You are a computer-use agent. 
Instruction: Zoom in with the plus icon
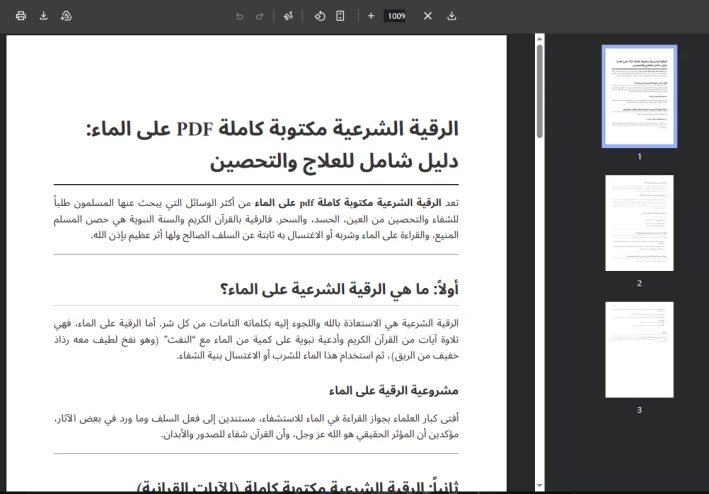371,16
